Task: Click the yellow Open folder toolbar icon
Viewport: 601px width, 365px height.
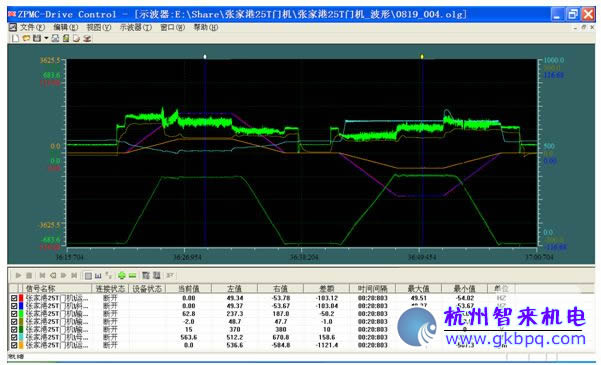Action: tap(26, 38)
